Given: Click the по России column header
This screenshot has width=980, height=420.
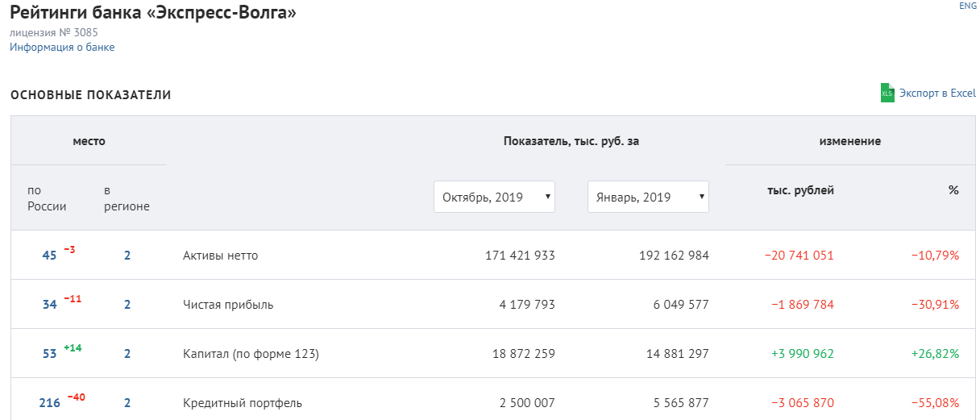Looking at the screenshot, I should click(47, 198).
